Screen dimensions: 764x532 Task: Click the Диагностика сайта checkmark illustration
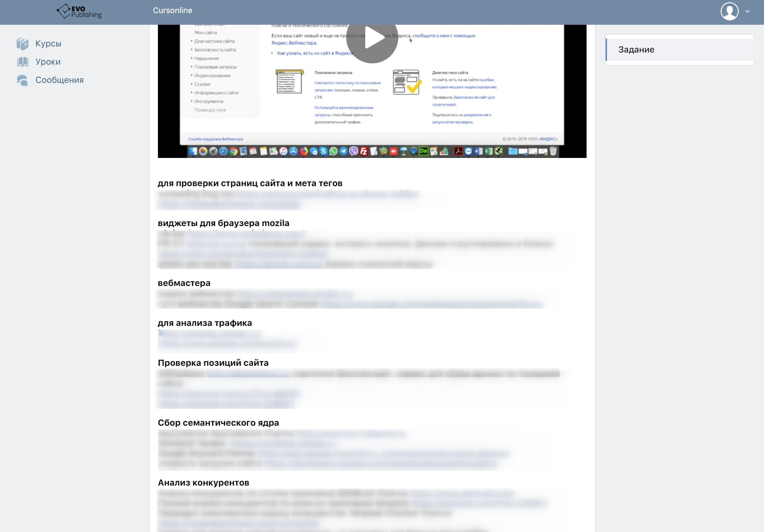[407, 82]
